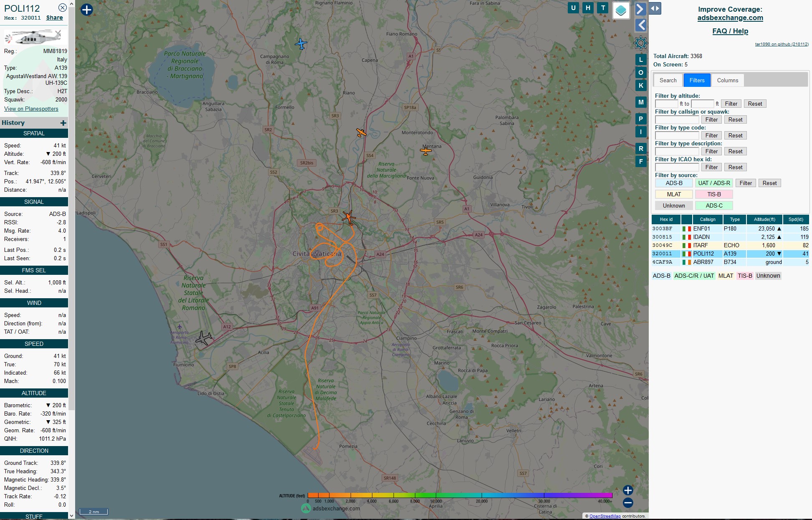Zoom out the map with minus button

[628, 503]
